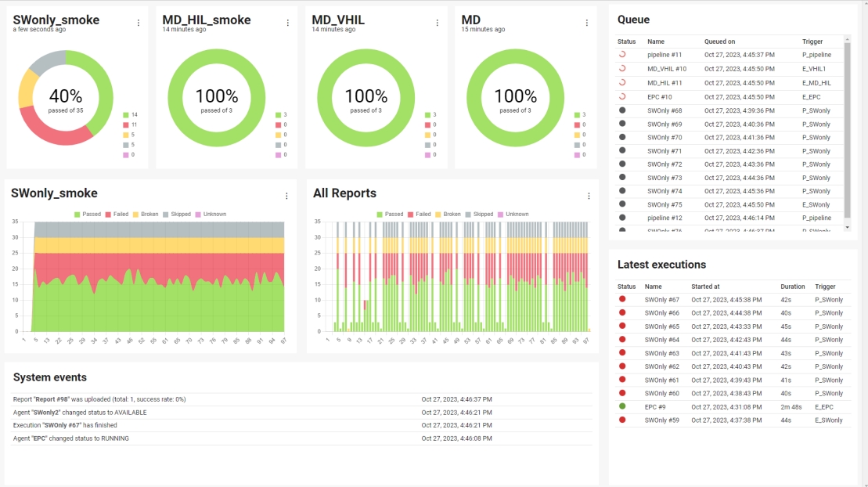868x487 pixels.
Task: Click red legend swatch showing 11 in SWonly_smoke card
Action: pos(126,124)
